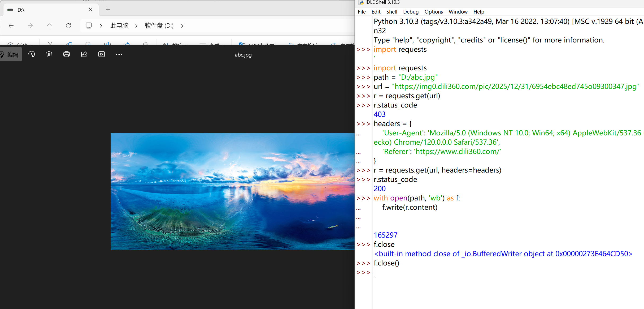Click the 编辑 edit image button
The width and height of the screenshot is (644, 309).
coord(11,55)
